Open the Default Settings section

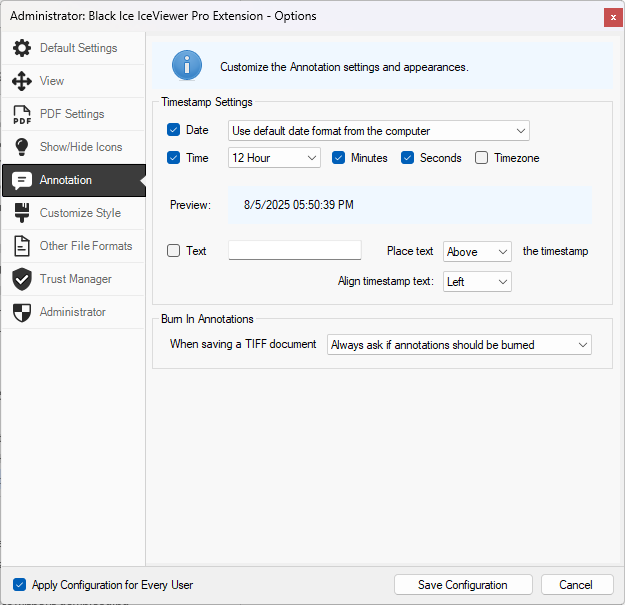click(73, 48)
